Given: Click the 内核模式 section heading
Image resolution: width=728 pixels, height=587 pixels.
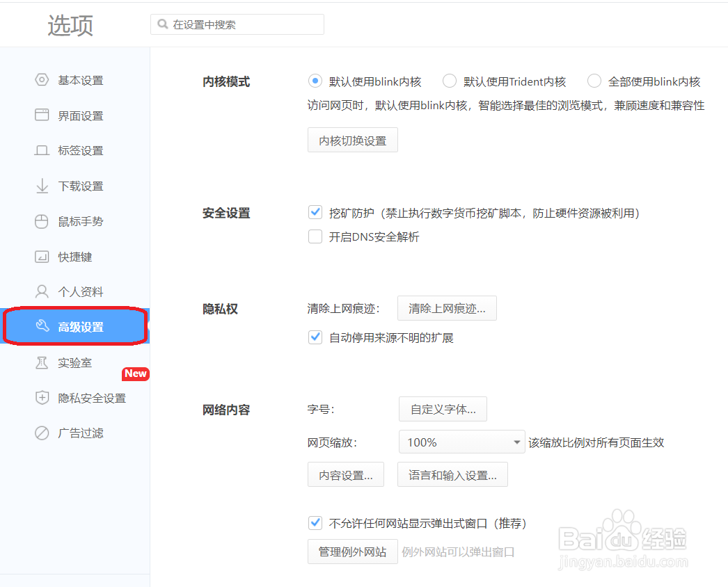Looking at the screenshot, I should click(226, 81).
